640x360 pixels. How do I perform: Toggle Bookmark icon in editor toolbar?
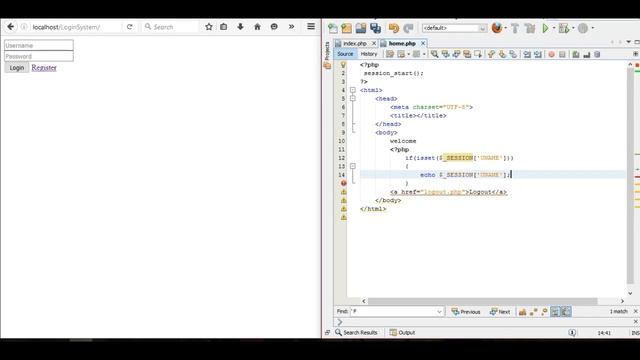513,54
